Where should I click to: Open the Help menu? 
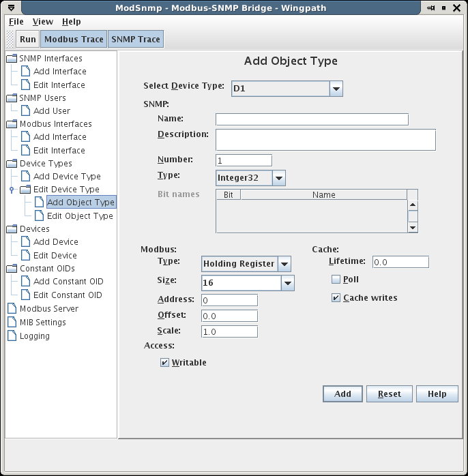click(x=72, y=22)
